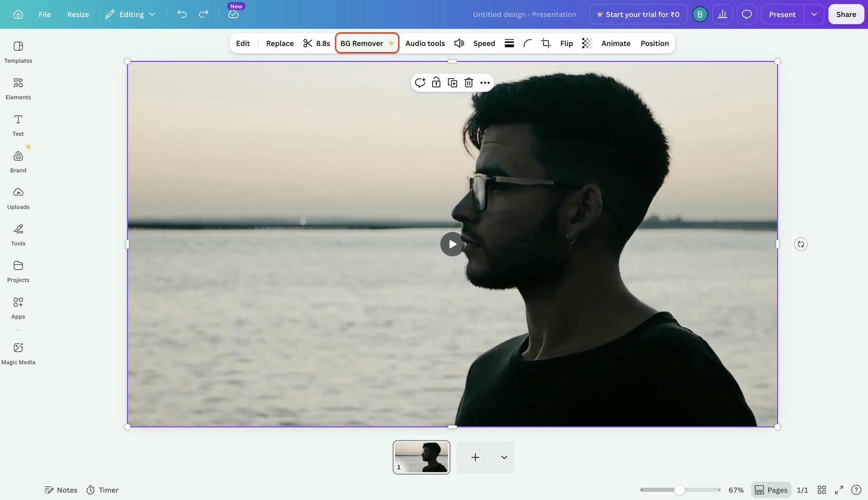Click the Present button

(x=782, y=14)
